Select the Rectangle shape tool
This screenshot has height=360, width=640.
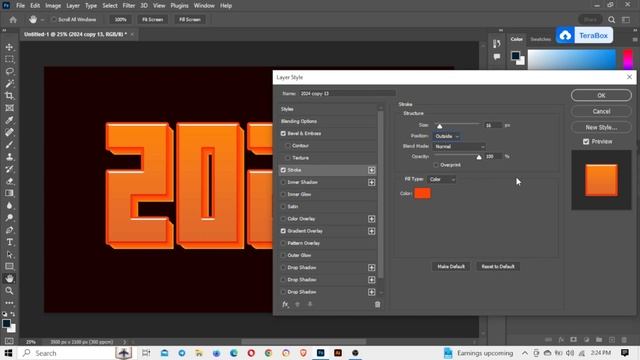(x=9, y=267)
